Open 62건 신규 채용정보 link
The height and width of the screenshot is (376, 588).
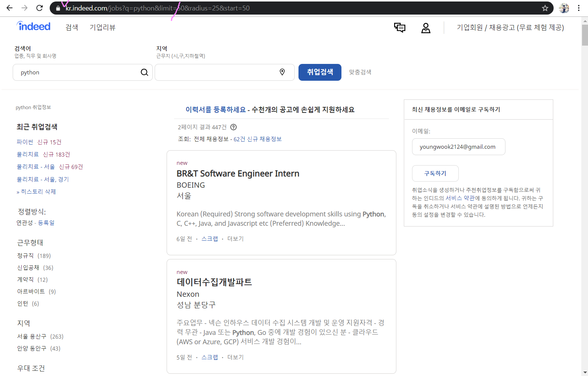pyautogui.click(x=258, y=139)
